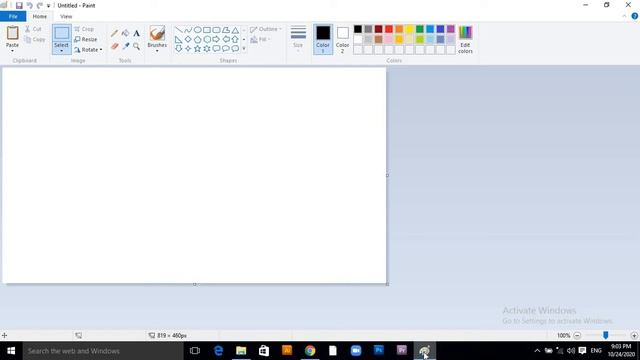Choose the Cloud callout shape
The height and width of the screenshot is (360, 640).
click(235, 49)
